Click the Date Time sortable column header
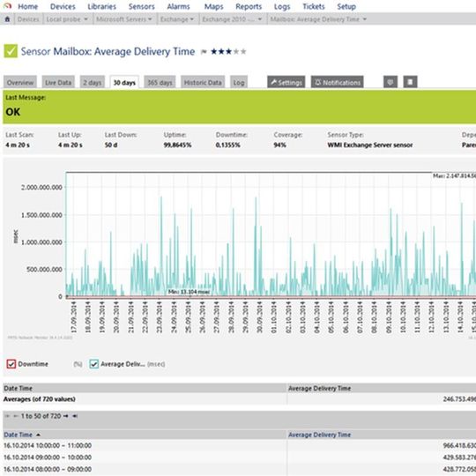Image resolution: width=476 pixels, height=476 pixels. 18,435
